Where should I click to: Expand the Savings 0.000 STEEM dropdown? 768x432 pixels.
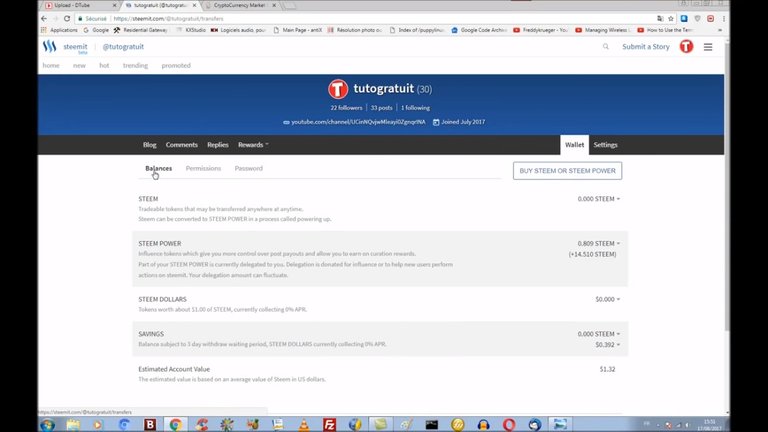pyautogui.click(x=599, y=334)
